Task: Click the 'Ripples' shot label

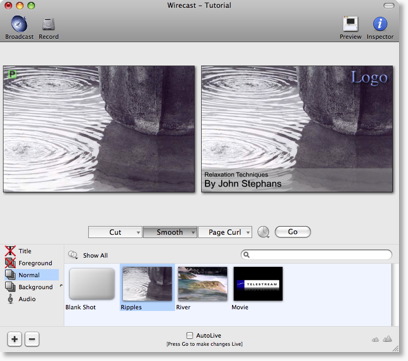Action: tap(131, 307)
